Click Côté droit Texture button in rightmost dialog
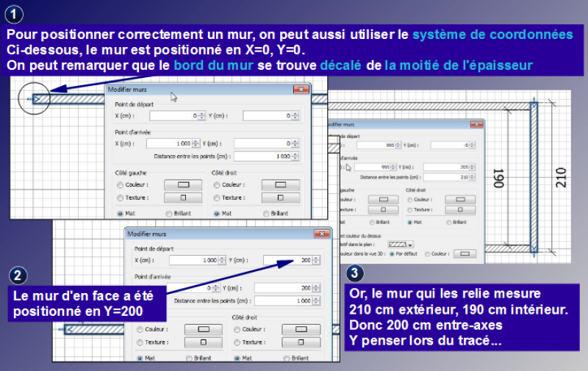The image size is (588, 371). click(460, 209)
